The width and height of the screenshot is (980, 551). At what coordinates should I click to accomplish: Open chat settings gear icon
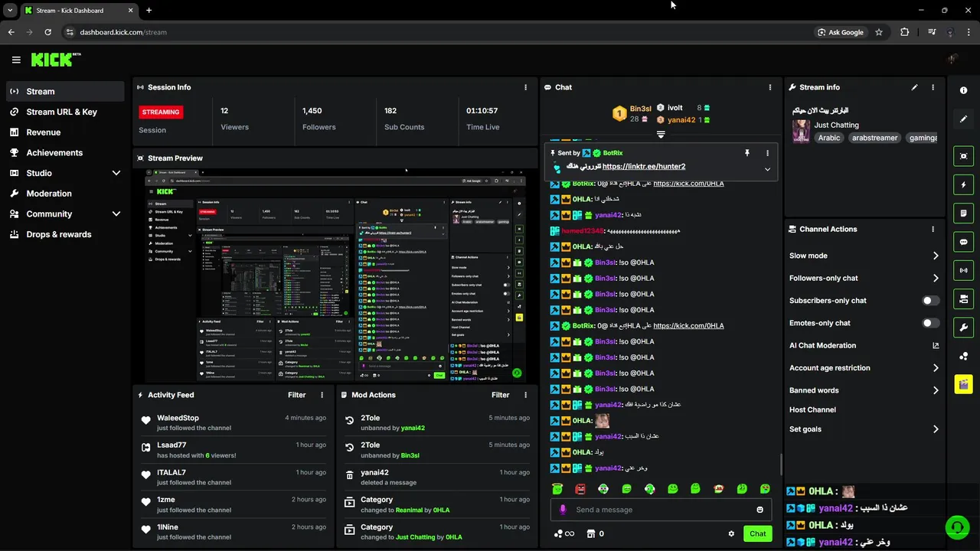pyautogui.click(x=731, y=534)
